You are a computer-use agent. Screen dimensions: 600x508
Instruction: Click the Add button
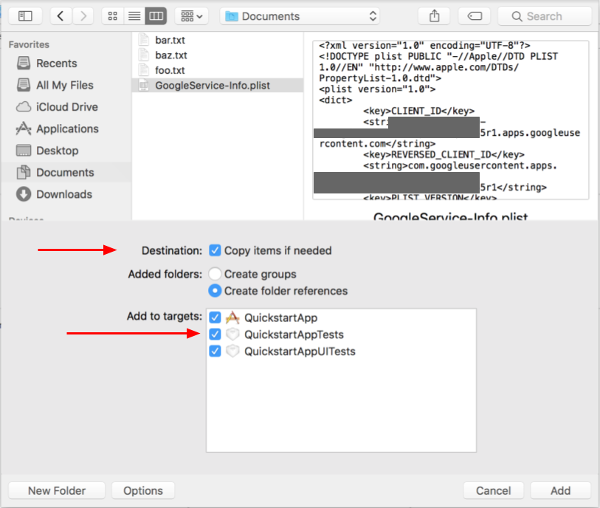pyautogui.click(x=560, y=490)
